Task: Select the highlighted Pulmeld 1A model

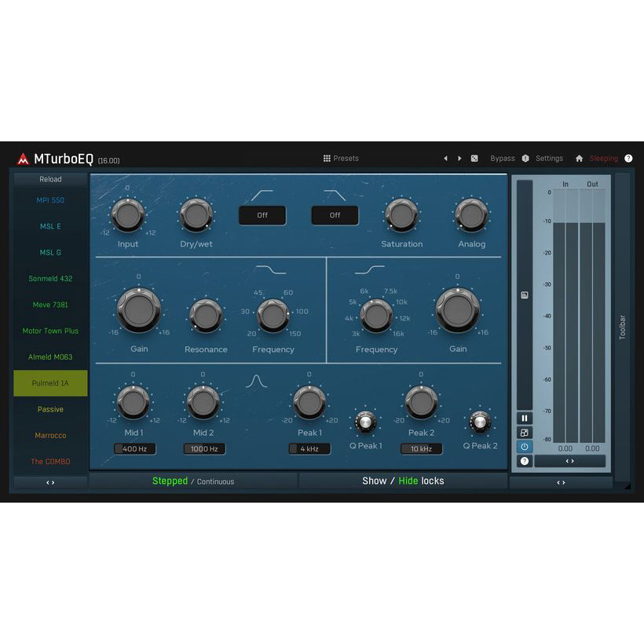Action: (x=50, y=383)
